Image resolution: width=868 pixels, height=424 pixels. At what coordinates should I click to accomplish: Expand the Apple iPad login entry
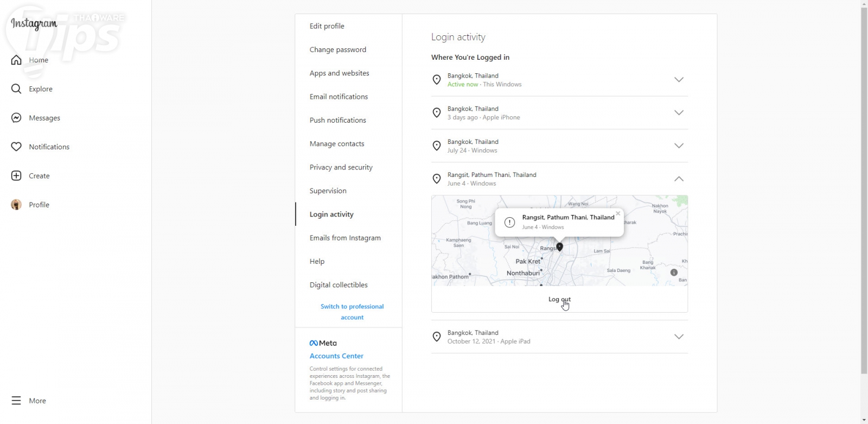pos(679,337)
